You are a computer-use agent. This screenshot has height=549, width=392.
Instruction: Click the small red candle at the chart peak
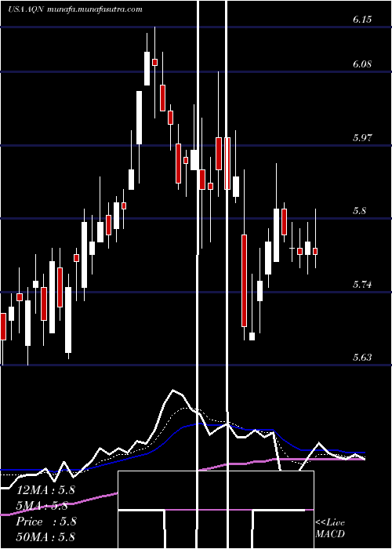[154, 62]
